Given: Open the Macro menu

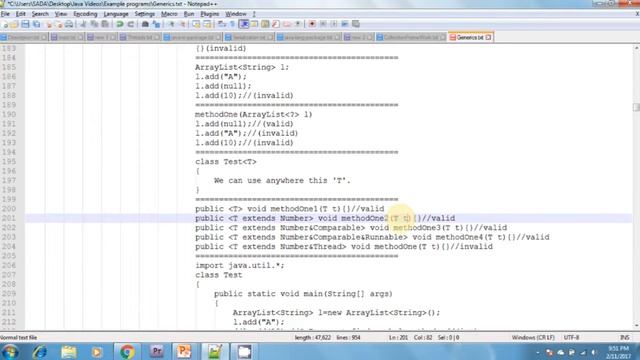Looking at the screenshot, I should pos(169,14).
